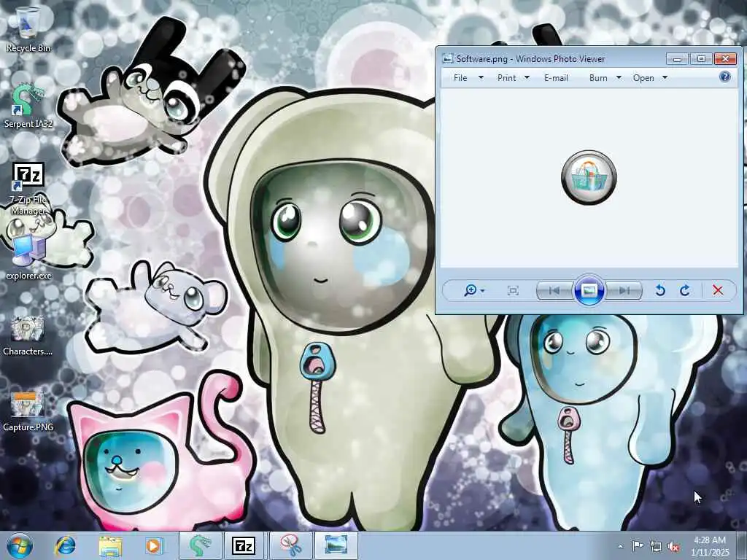Open the Recycle Bin desktop icon
Image resolution: width=747 pixels, height=560 pixels.
pyautogui.click(x=28, y=29)
